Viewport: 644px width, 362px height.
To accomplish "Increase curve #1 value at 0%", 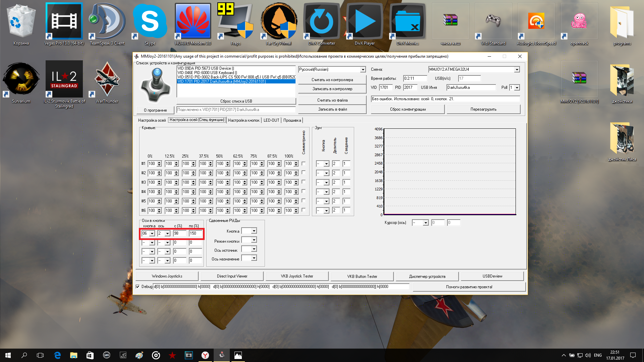I will [159, 163].
